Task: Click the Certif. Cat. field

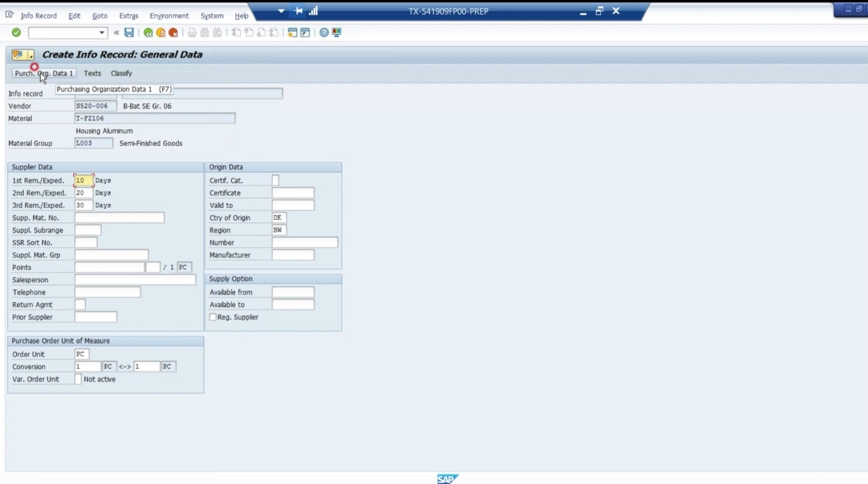Action: (275, 181)
